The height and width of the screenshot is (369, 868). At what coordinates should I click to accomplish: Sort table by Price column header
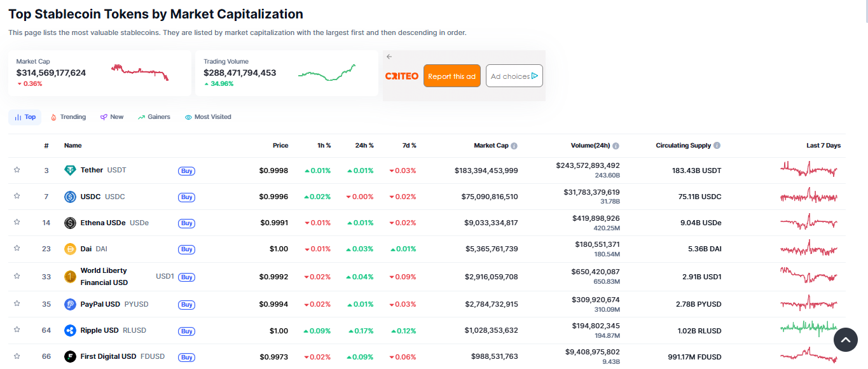coord(280,146)
